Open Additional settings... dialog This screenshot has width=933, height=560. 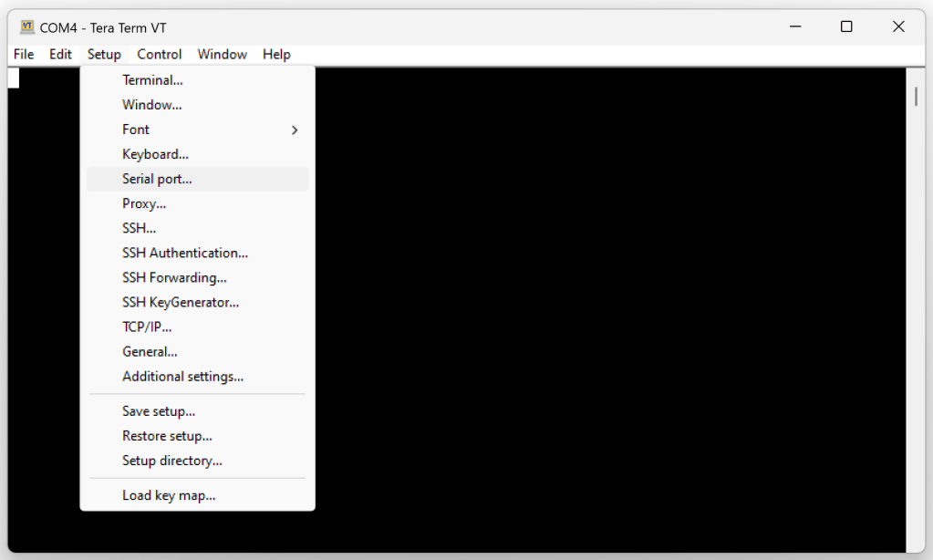point(182,376)
